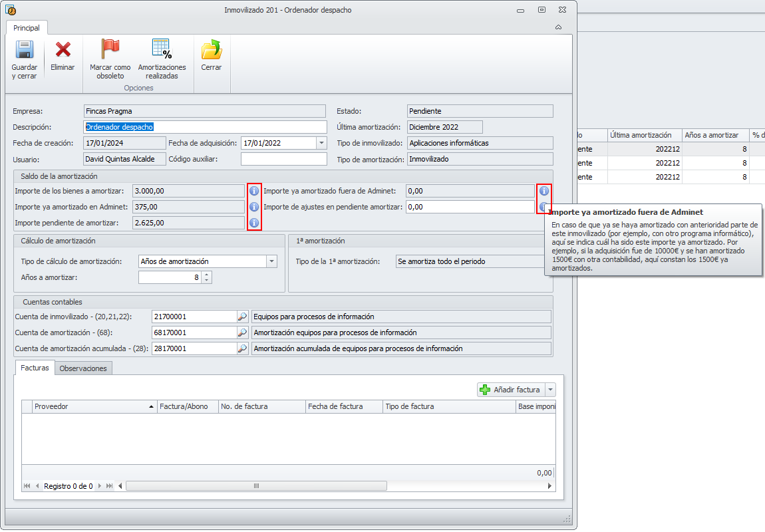
Task: Click info icon for Importe ya amortizado en Adminet
Action: (x=254, y=207)
